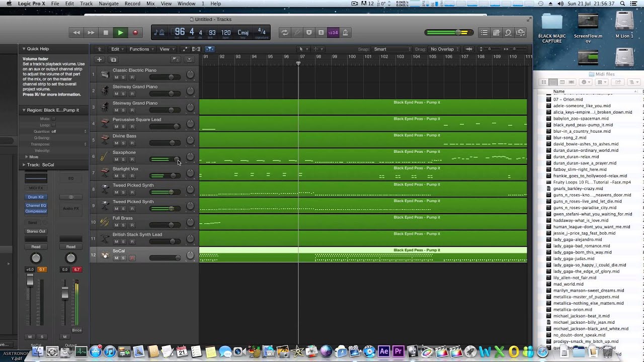
Task: Open the Navigate menu
Action: (x=109, y=4)
